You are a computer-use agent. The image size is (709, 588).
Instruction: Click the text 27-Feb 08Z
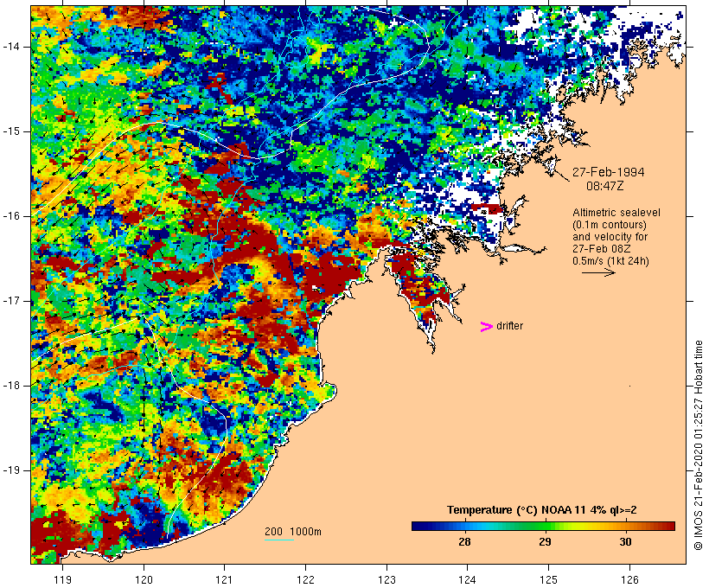point(602,249)
